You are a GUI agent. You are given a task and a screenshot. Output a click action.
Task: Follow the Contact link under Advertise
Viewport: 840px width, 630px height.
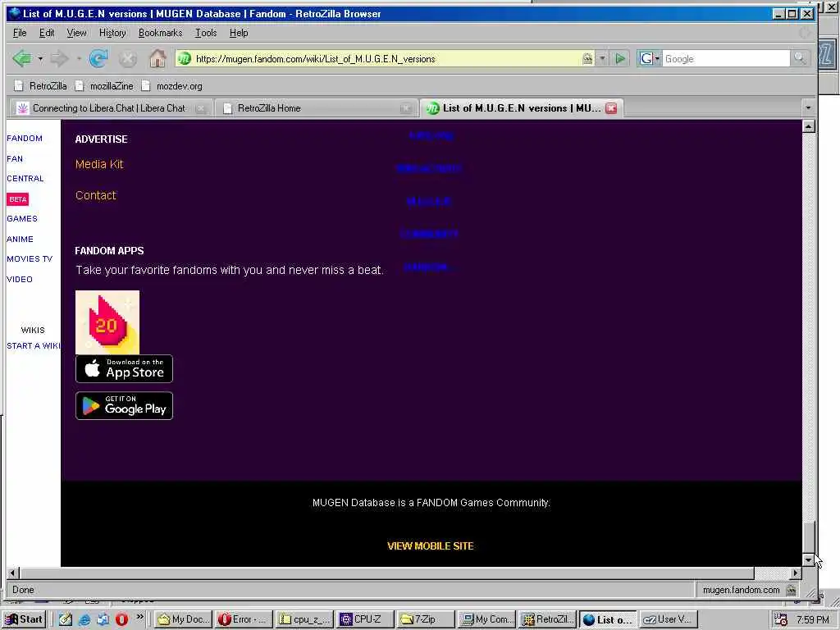pyautogui.click(x=96, y=195)
